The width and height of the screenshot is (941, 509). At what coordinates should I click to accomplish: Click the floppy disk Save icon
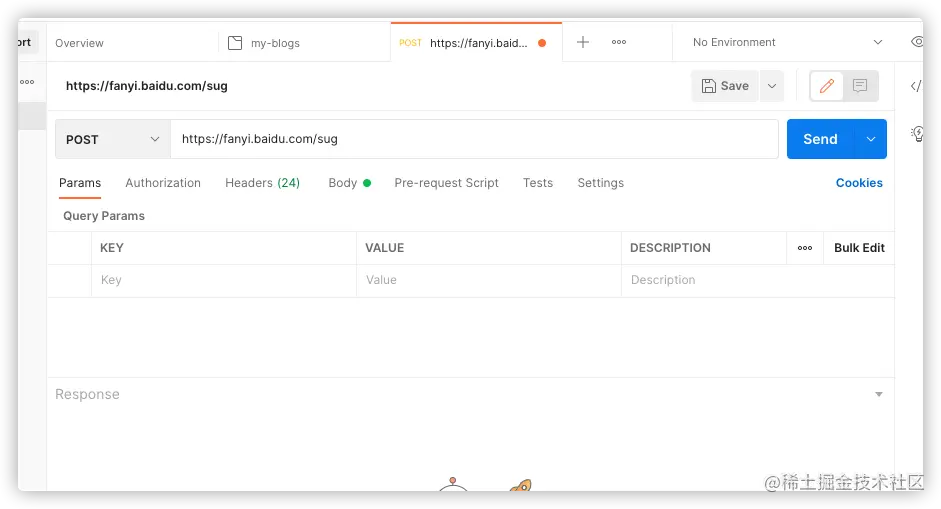[x=709, y=86]
